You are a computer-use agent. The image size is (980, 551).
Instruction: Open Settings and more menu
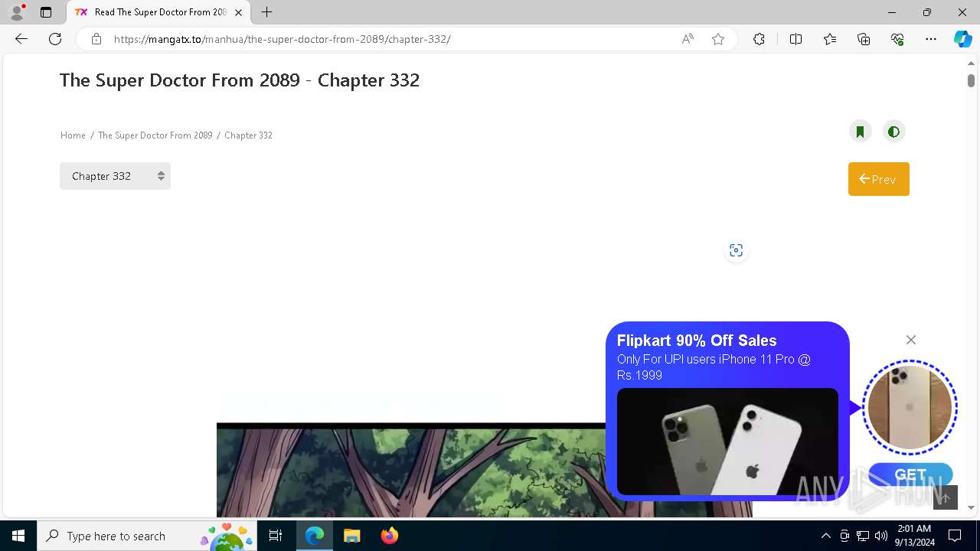point(931,39)
